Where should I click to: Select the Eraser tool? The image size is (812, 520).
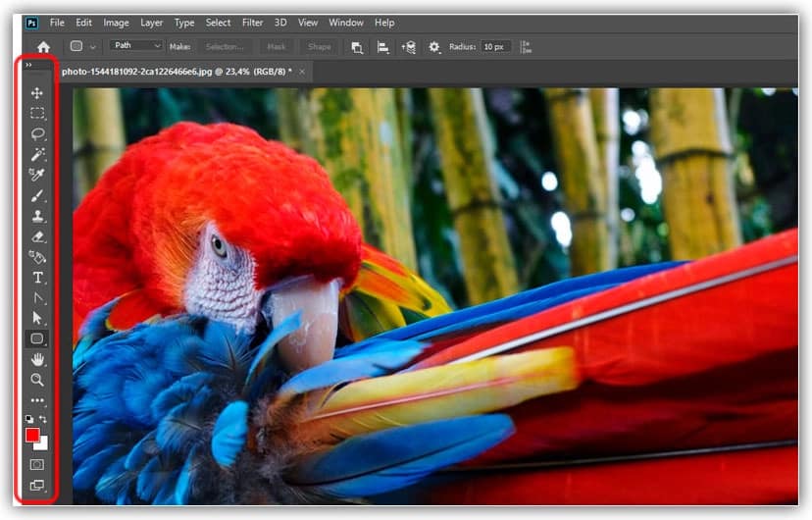point(37,236)
